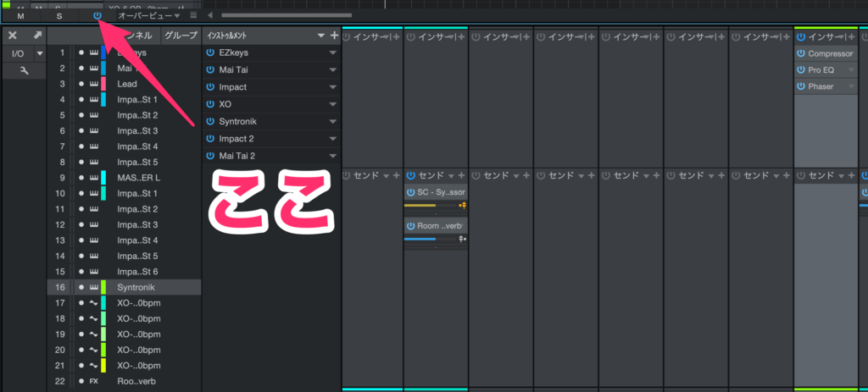Expand the EZkeys instrument dropdown arrow
868x392 pixels.
(x=333, y=52)
